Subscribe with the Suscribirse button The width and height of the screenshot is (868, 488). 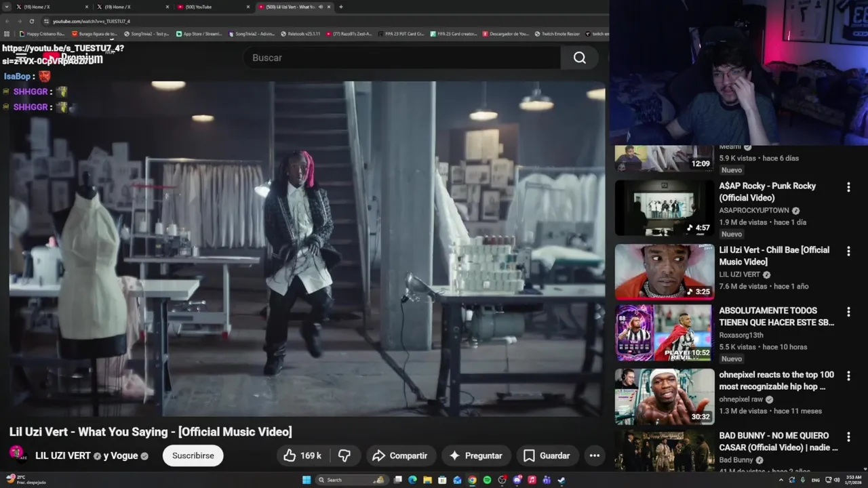[193, 455]
